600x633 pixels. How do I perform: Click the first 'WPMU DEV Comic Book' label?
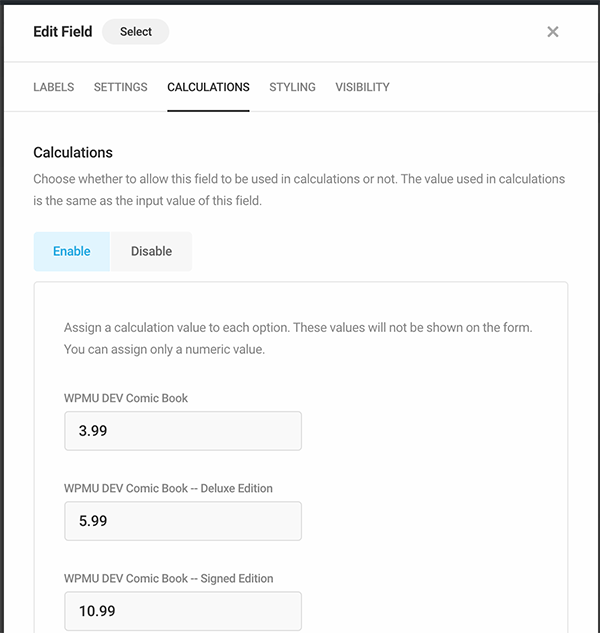[x=126, y=398]
